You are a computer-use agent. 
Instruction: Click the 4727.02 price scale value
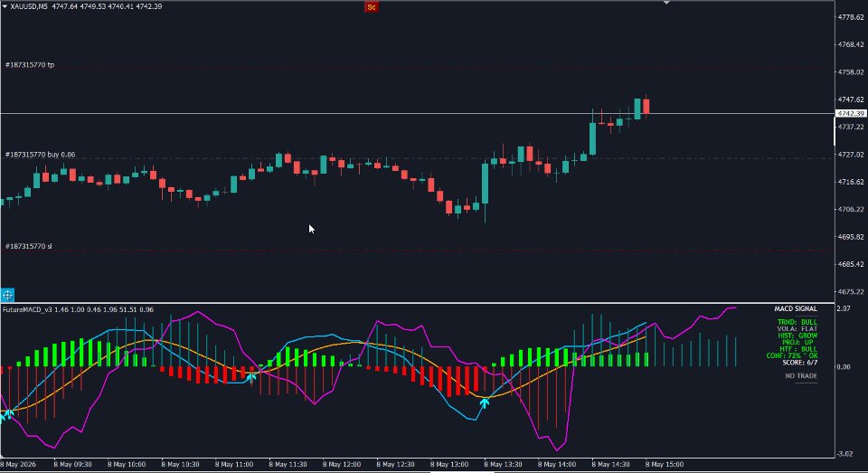(851, 155)
